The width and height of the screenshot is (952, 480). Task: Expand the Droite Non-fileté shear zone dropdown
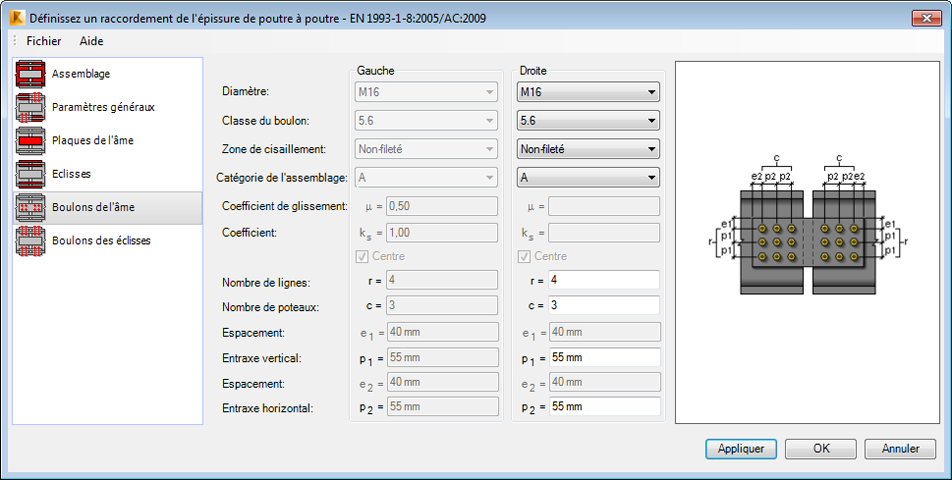click(588, 149)
